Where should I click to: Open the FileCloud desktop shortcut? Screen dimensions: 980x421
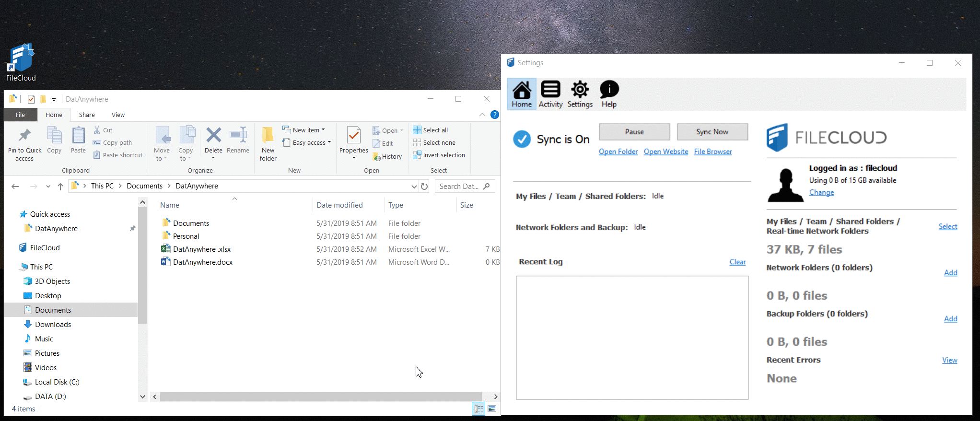click(x=21, y=63)
